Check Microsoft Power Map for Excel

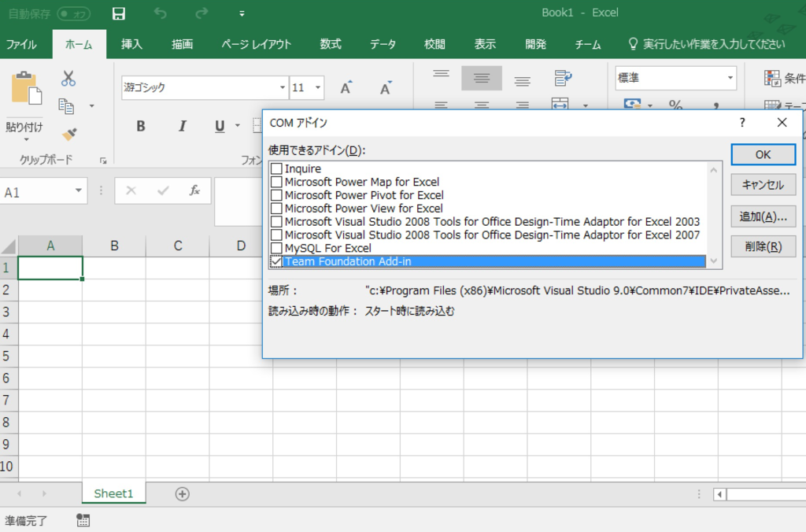[276, 182]
